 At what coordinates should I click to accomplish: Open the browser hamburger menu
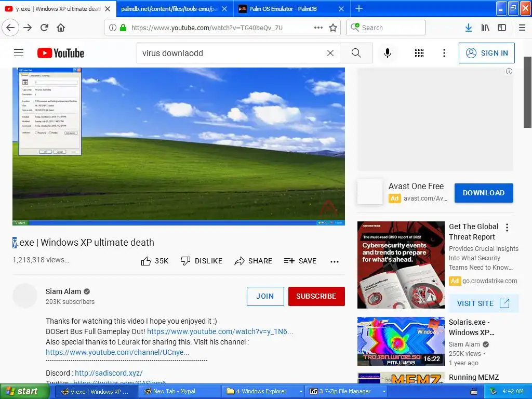522,28
